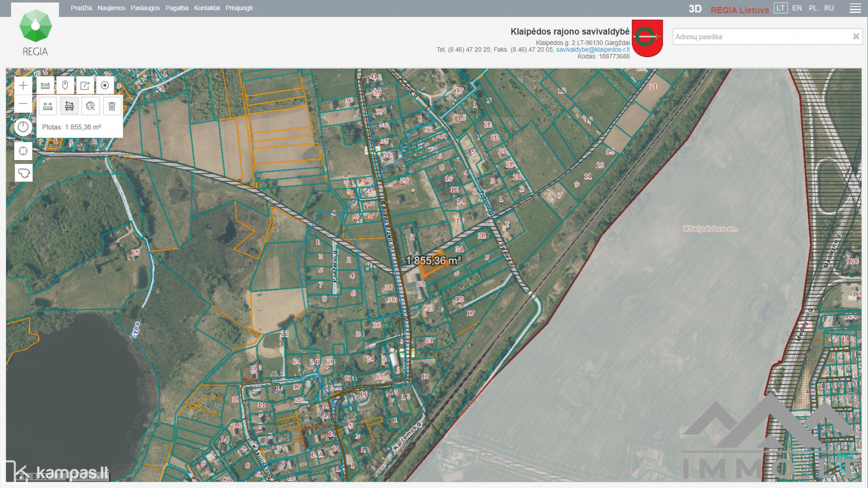Open the measurement tools ruler icon
Viewport: 868px width, 488px height.
pos(45,85)
